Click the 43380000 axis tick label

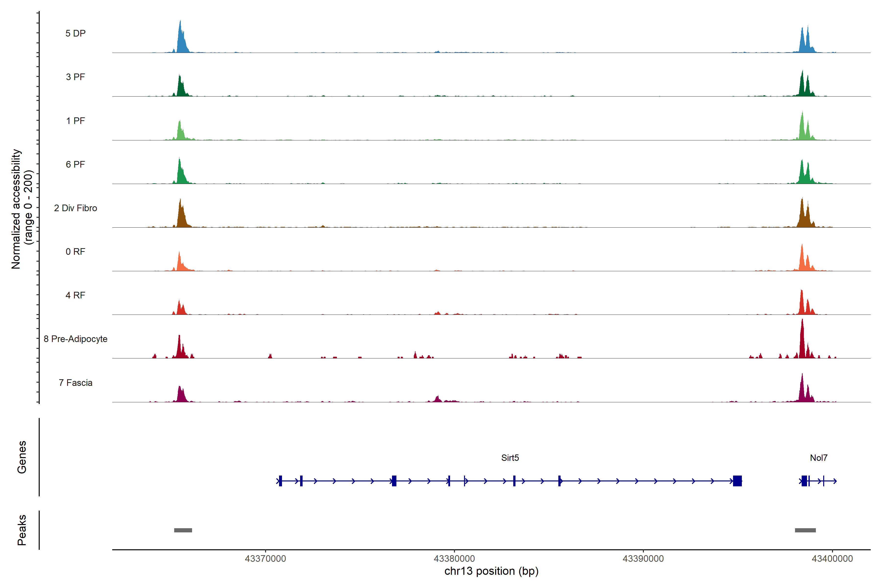tap(454, 559)
